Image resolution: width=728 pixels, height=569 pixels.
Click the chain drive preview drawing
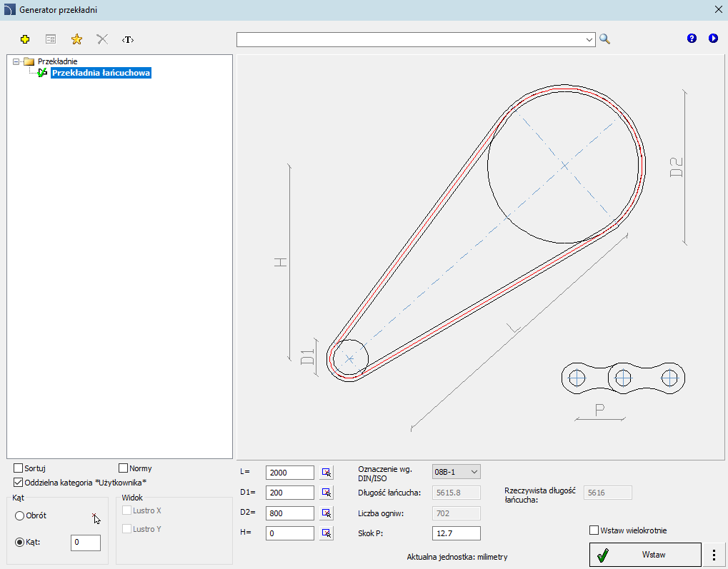[x=481, y=258]
